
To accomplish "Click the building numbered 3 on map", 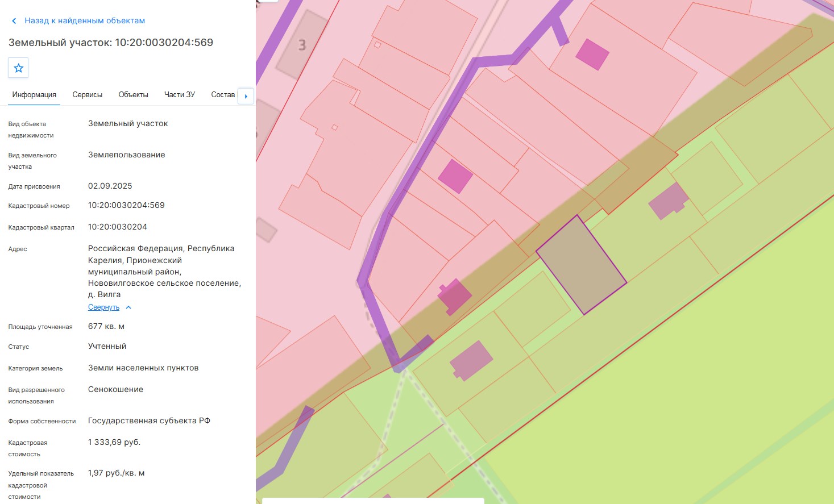I will (302, 45).
